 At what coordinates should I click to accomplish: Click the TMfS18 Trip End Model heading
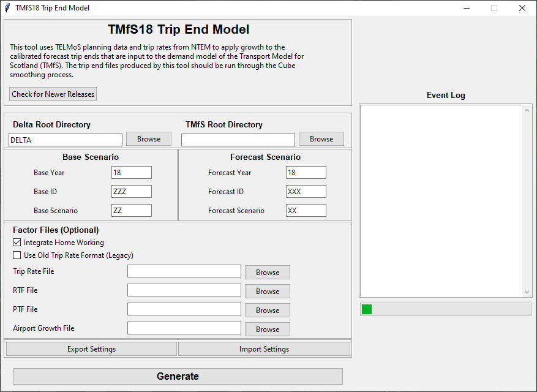point(178,29)
